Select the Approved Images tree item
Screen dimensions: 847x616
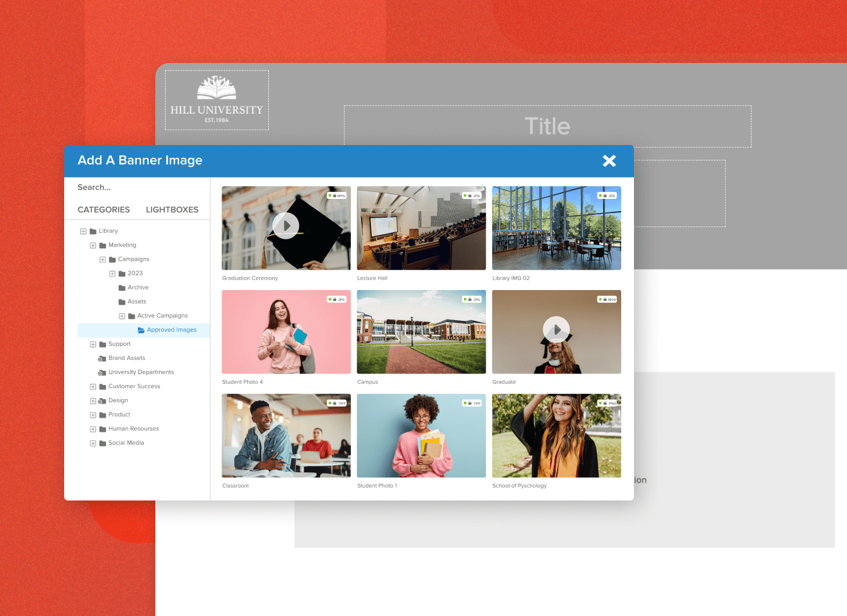click(144, 330)
